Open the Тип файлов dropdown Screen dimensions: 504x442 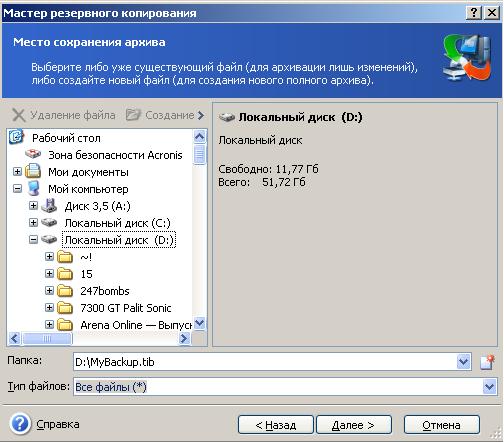(489, 387)
